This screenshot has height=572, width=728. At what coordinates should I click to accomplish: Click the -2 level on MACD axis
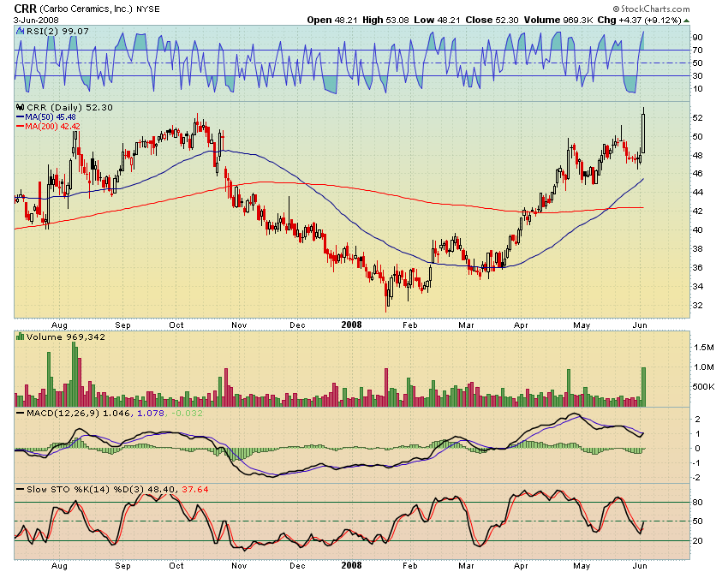coord(696,478)
